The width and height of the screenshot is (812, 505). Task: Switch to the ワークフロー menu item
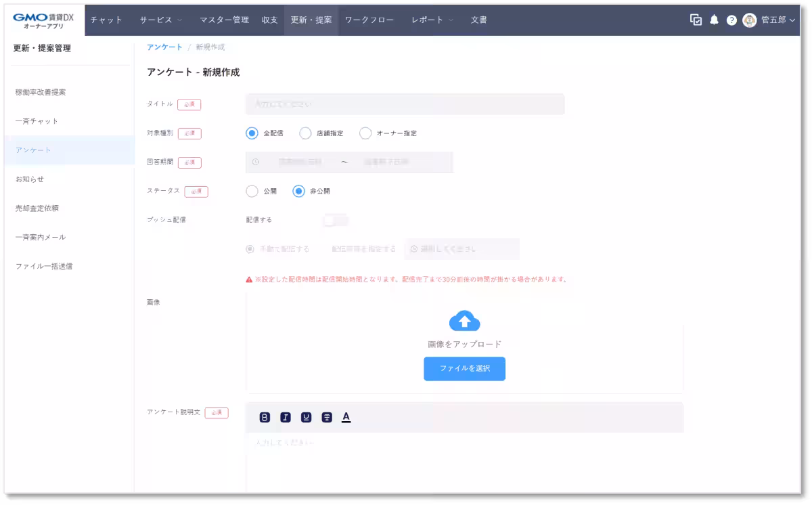coord(369,20)
